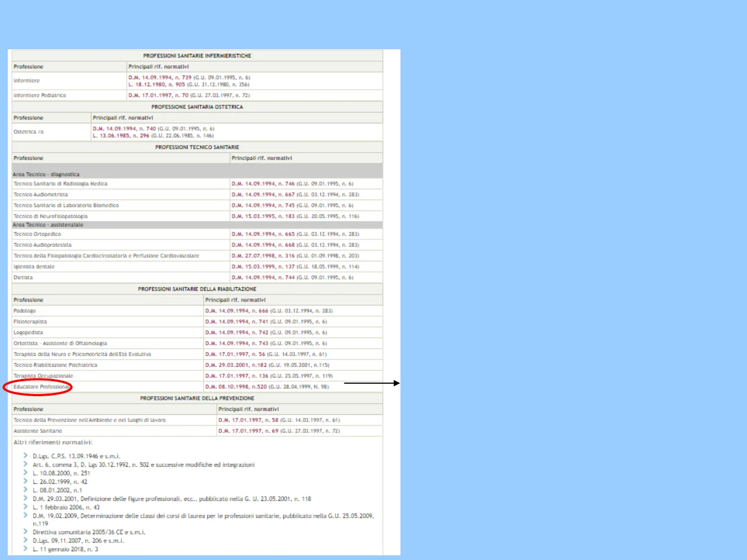Viewport: 747px width, 560px height.
Task: Click chevron bullet beside D.Lgs. C.P.S. 13.09.1946
Action: pos(25,456)
